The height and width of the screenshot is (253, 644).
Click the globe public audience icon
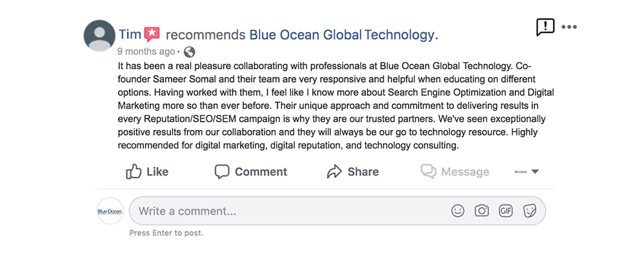click(x=189, y=52)
